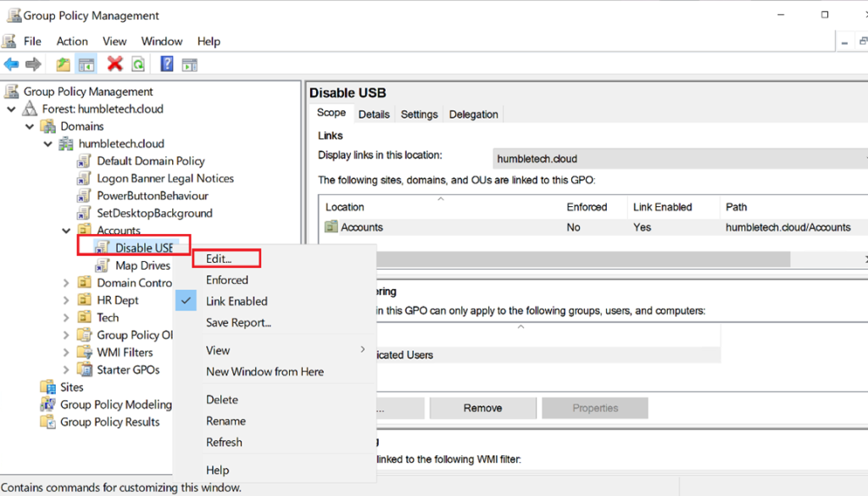Open the Window menu
The height and width of the screenshot is (496, 868).
[162, 41]
